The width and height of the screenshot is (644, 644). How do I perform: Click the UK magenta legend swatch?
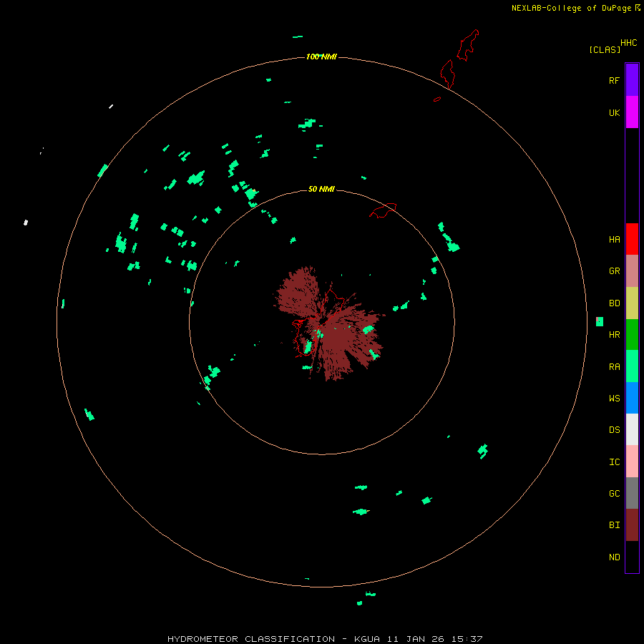632,112
